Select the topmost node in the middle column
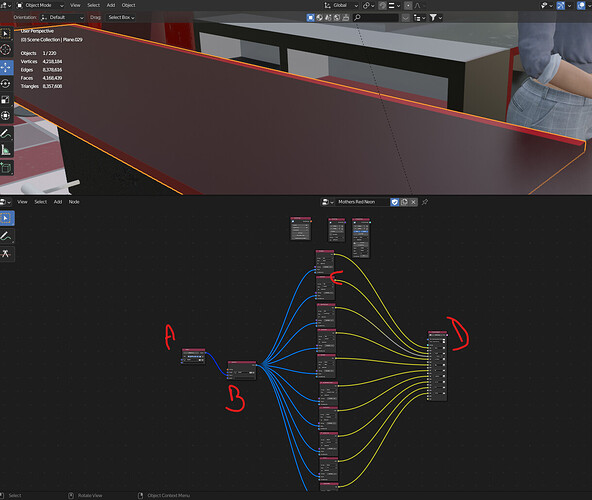592x500 pixels. 325,262
